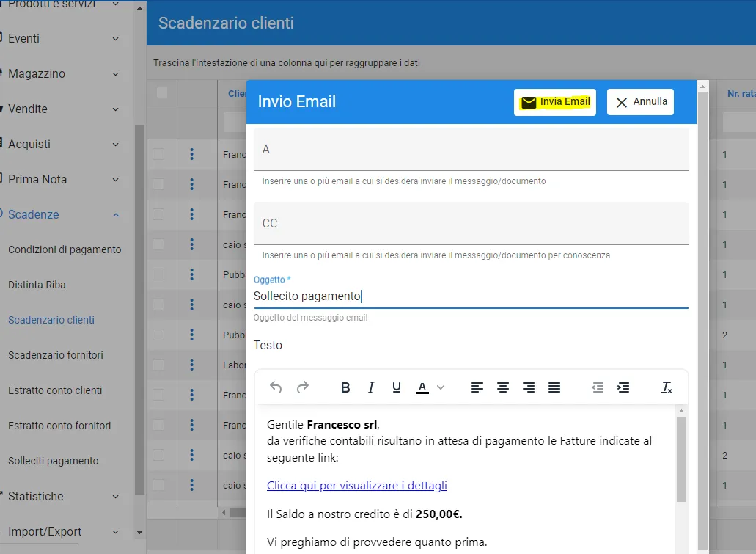The height and width of the screenshot is (554, 756).
Task: Open Solleciti pagamento in sidebar
Action: (x=53, y=461)
